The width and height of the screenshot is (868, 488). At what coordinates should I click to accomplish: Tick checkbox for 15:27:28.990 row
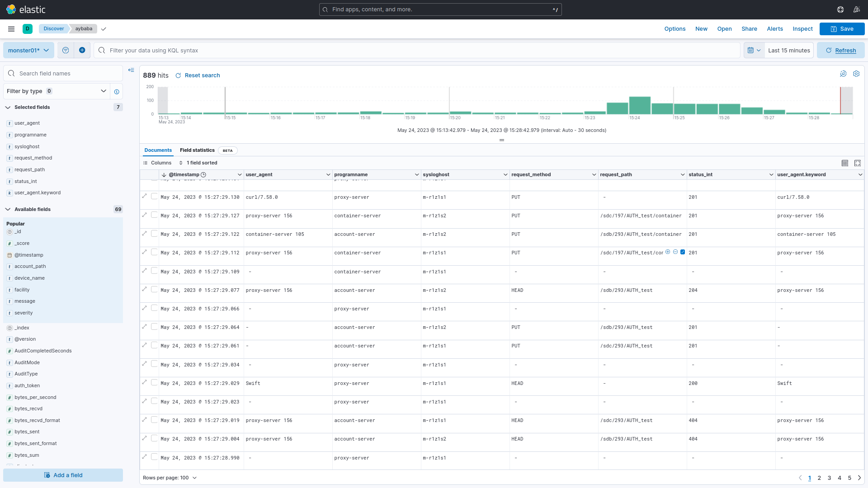(154, 457)
